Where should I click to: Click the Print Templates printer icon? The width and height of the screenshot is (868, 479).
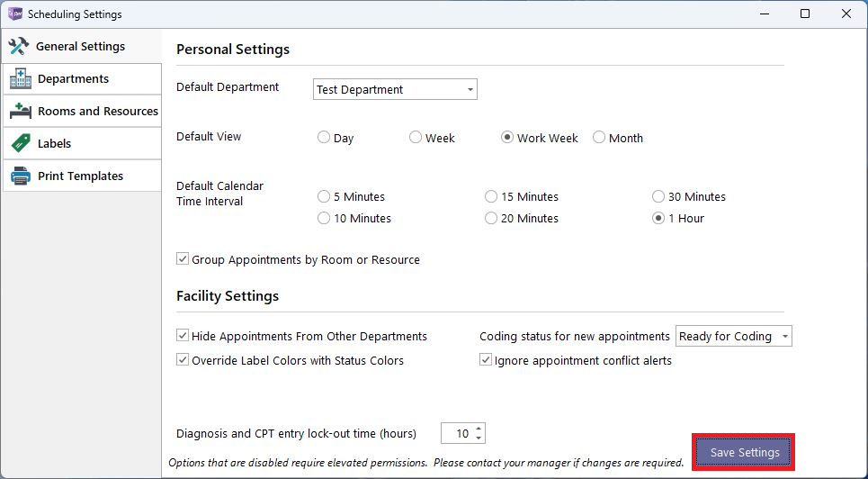pyautogui.click(x=21, y=176)
